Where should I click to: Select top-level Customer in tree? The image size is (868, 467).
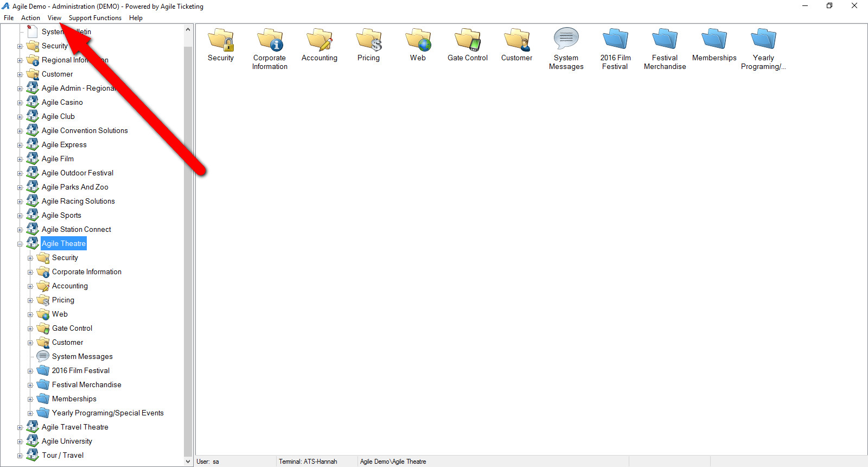pyautogui.click(x=57, y=74)
